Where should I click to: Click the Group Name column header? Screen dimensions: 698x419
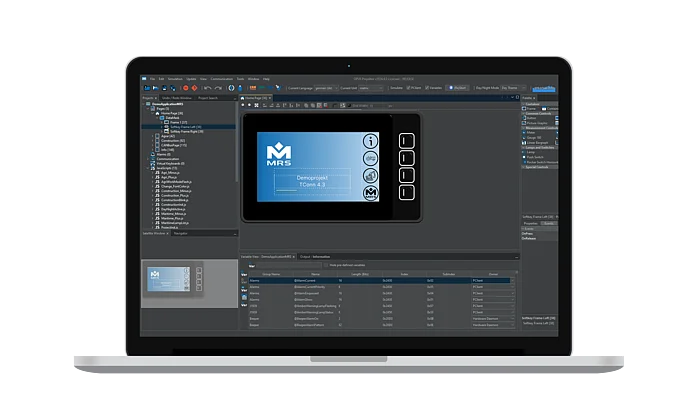tap(271, 274)
